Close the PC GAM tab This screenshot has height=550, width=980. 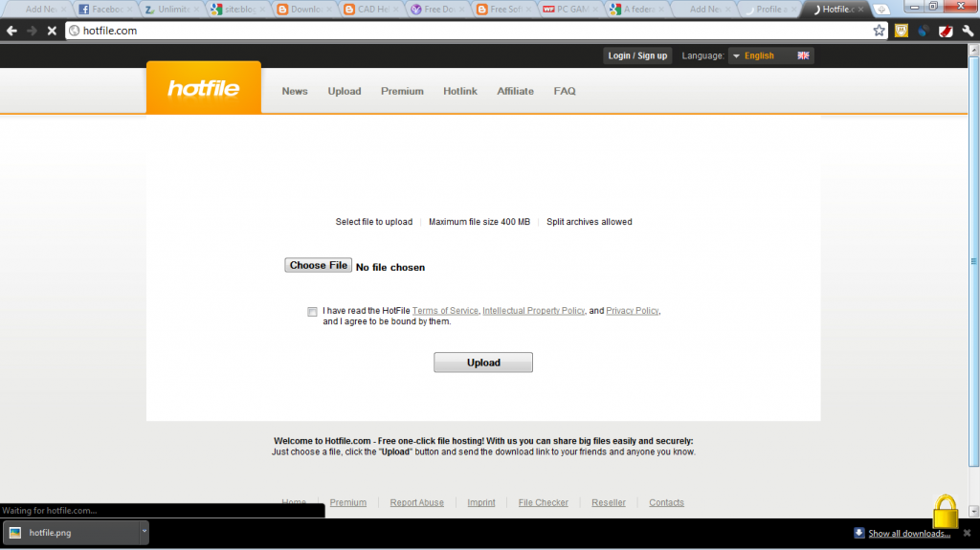[594, 10]
